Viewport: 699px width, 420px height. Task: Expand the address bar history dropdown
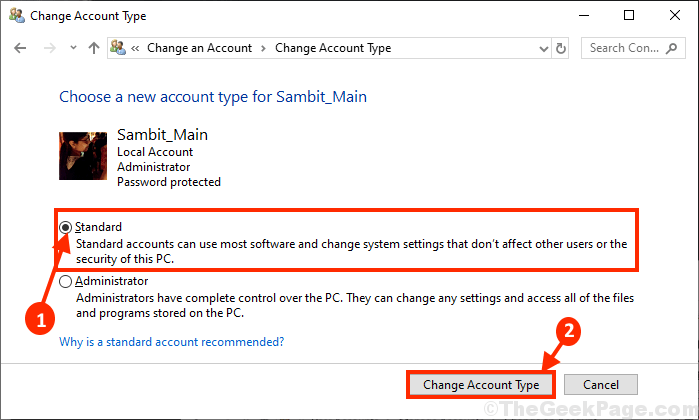[544, 48]
